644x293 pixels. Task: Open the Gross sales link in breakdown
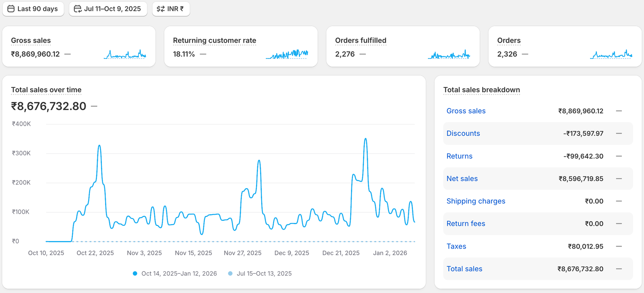[466, 111]
